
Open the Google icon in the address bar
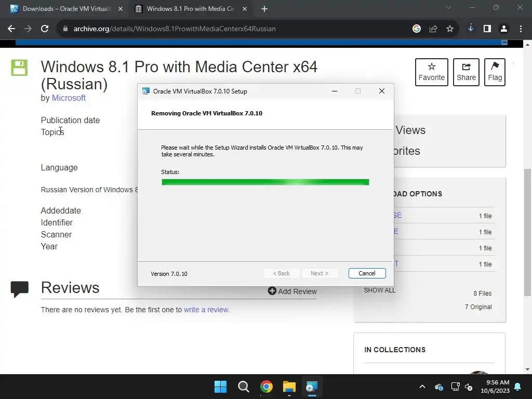point(417,29)
